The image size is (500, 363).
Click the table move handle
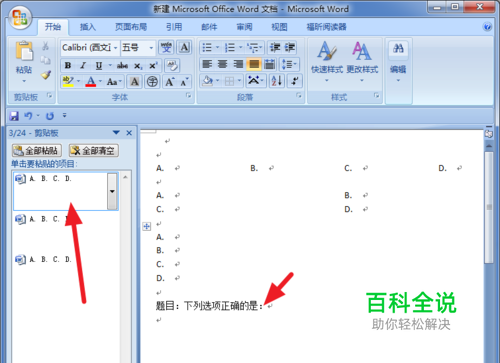click(x=147, y=227)
